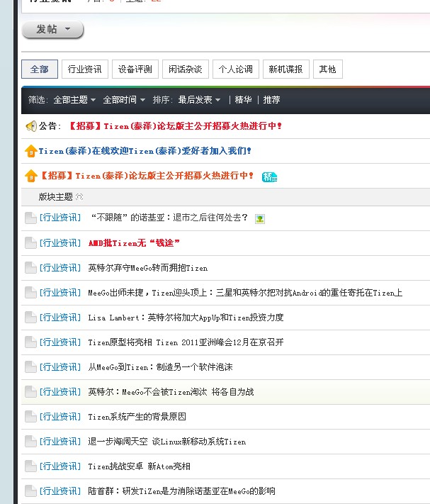Select the 其他 category tab

pos(327,69)
